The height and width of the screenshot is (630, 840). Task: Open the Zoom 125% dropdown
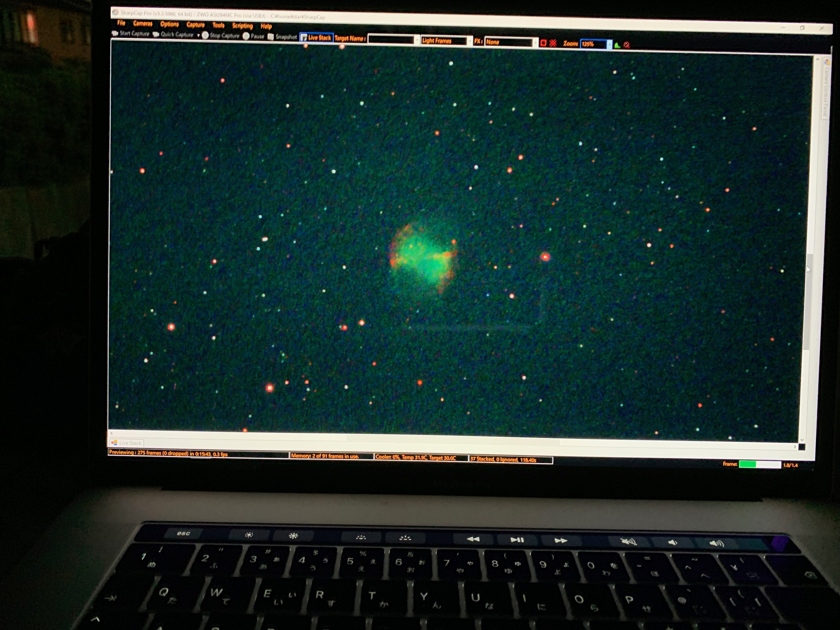coord(609,44)
